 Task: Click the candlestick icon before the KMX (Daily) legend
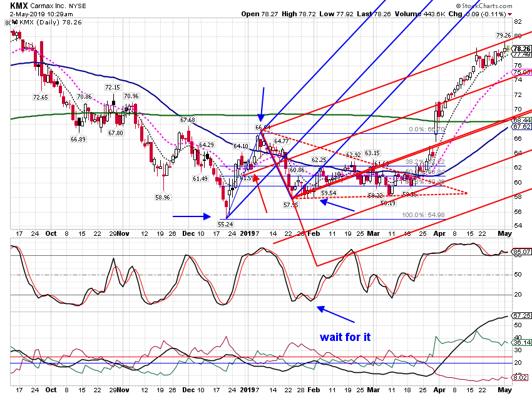tap(15, 22)
